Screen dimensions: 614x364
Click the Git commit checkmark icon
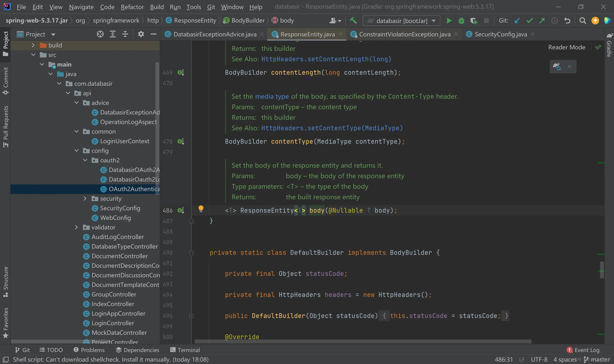point(530,21)
